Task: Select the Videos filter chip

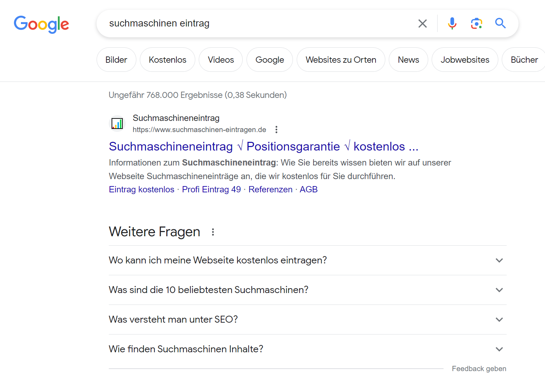Action: (x=221, y=60)
